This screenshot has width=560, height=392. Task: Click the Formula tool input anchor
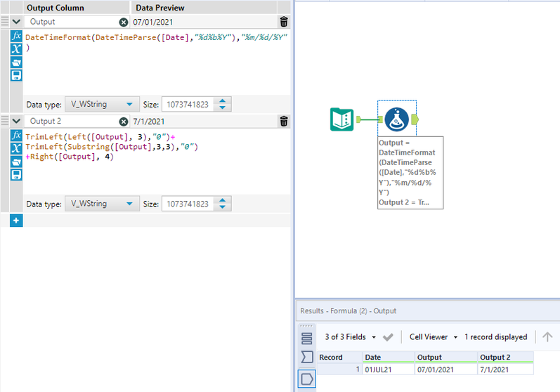[x=381, y=119]
